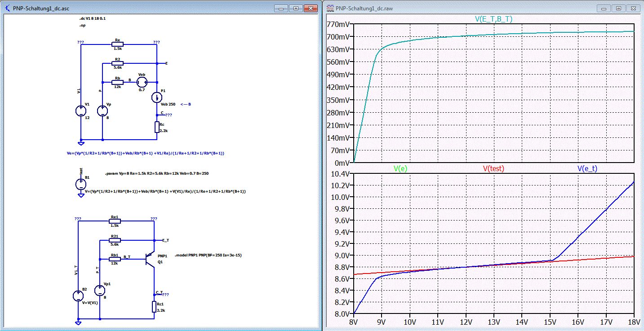Maximize the PNP-Schaltung1_dc.asc schematic window
Screen dimensions: 644x331
[295, 8]
